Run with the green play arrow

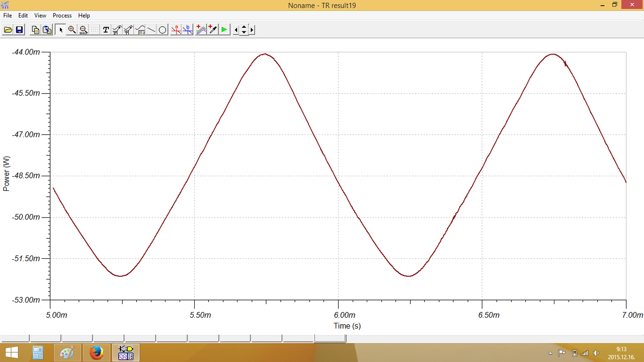coord(224,30)
